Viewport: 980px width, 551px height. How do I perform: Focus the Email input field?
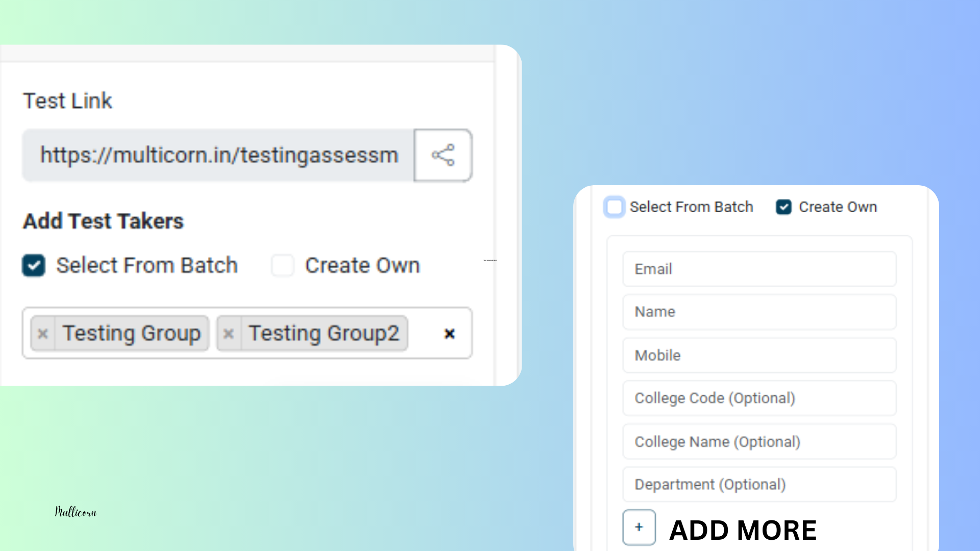759,269
